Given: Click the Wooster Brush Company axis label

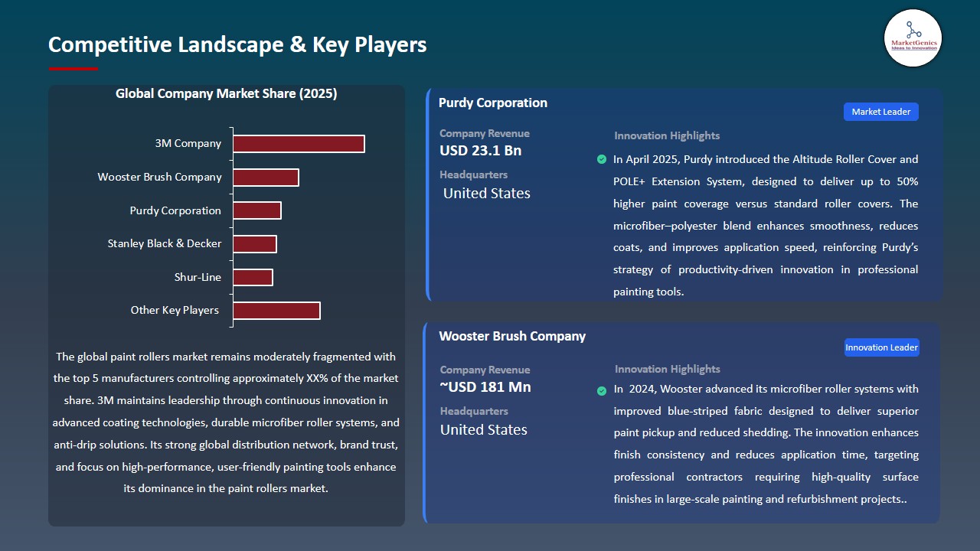Looking at the screenshot, I should coord(160,177).
